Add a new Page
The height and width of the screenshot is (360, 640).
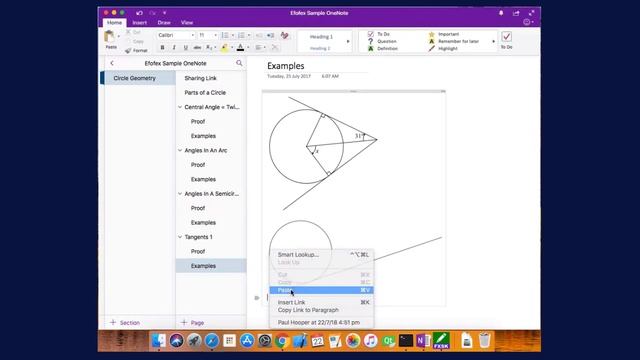tap(192, 322)
